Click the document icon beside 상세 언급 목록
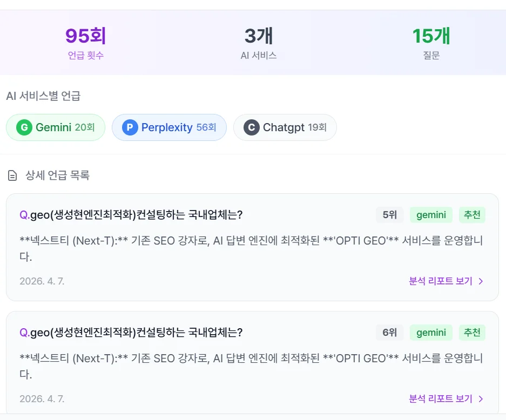Viewport: 506px width, 420px height. tap(12, 175)
